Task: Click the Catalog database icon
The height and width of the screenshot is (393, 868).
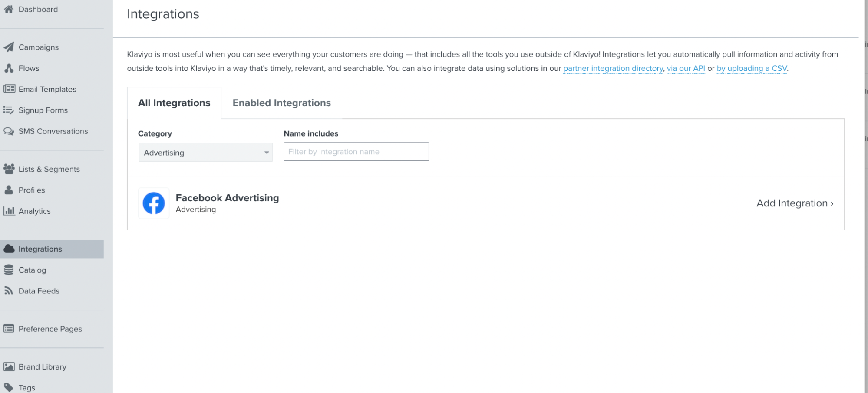Action: click(9, 270)
